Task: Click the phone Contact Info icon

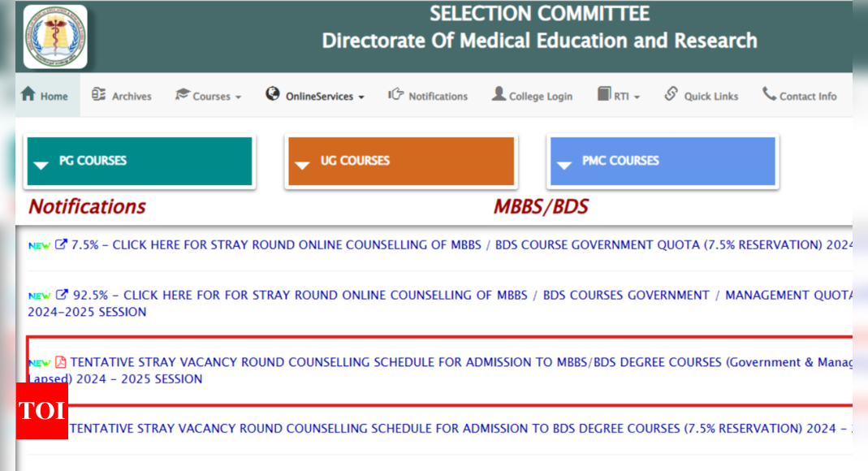Action: [x=769, y=93]
